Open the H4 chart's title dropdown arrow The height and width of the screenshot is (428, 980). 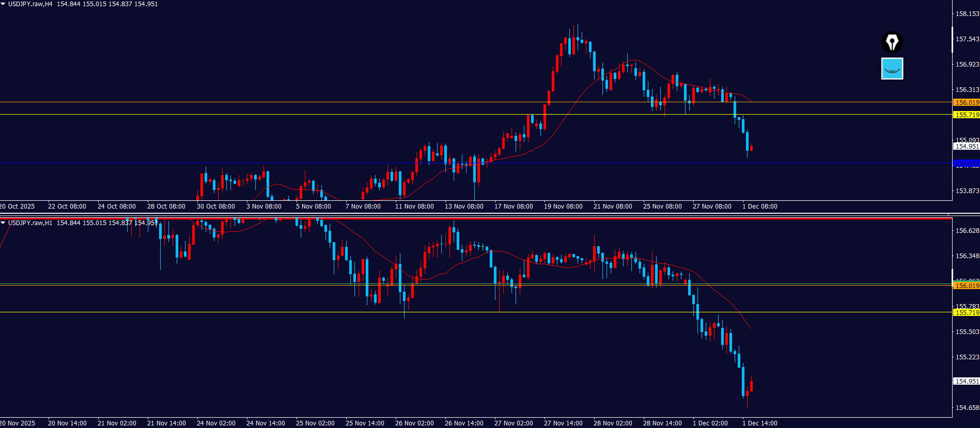[3, 4]
